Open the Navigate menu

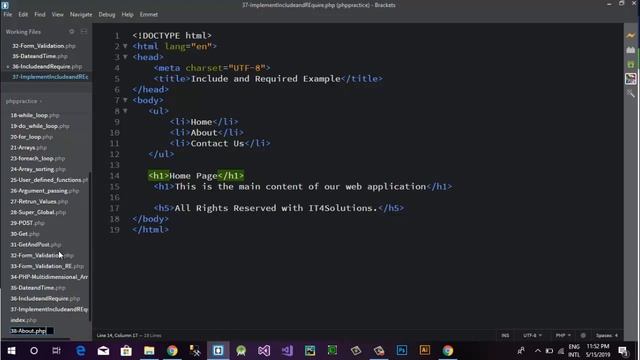point(81,14)
